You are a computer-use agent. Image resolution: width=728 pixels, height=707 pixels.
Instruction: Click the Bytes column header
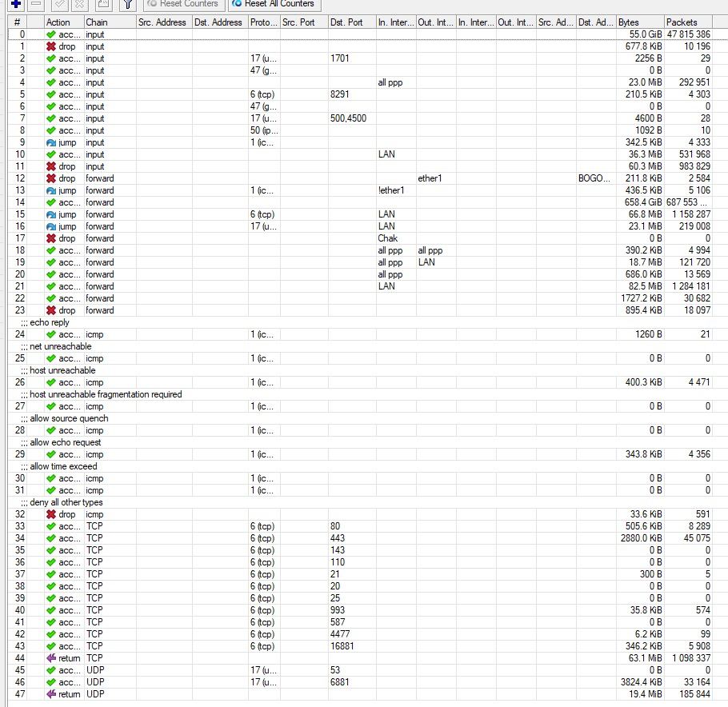[x=640, y=22]
